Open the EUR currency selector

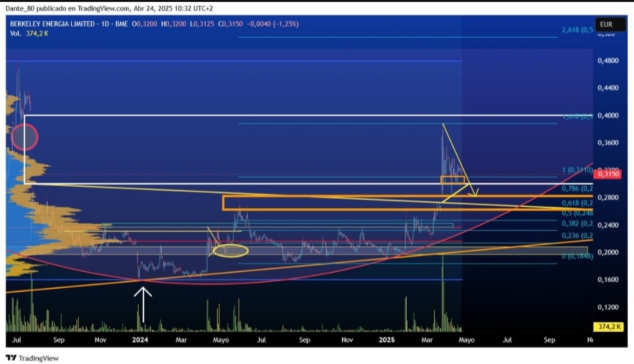[x=611, y=24]
